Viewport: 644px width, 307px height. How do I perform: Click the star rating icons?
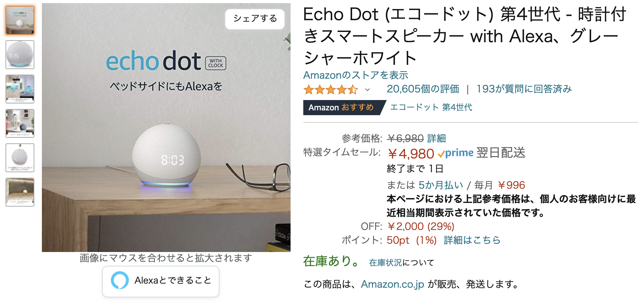330,90
